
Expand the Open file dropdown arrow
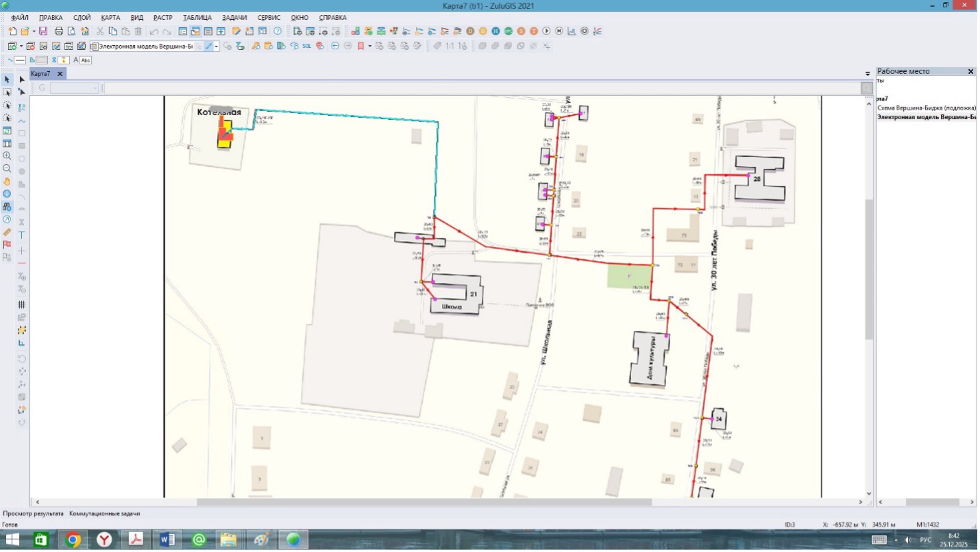pos(33,32)
